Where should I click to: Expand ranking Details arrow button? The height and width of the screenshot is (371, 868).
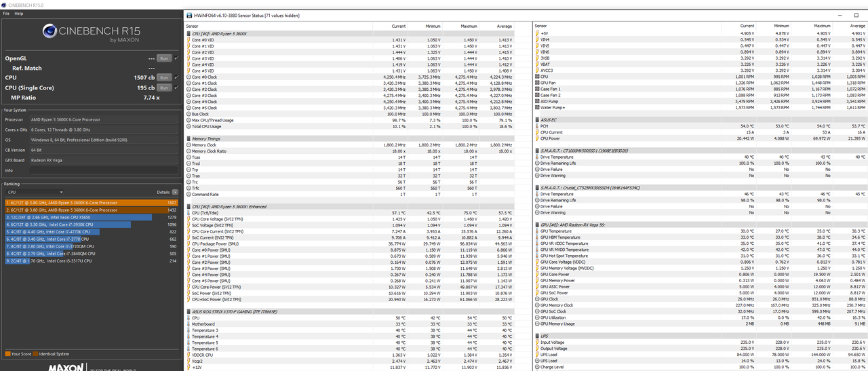click(x=175, y=193)
